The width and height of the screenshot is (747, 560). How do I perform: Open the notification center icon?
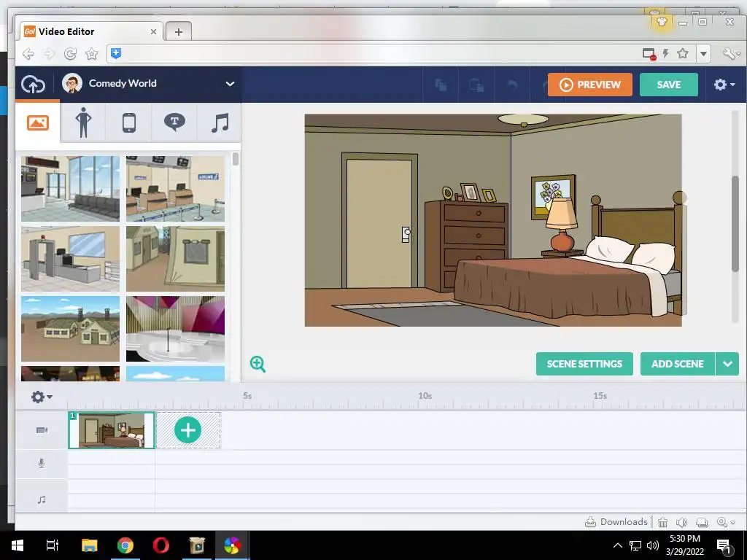(x=724, y=545)
